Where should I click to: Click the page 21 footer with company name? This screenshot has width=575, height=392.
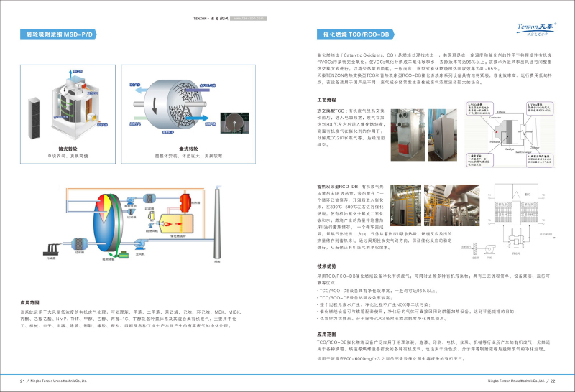53,381
